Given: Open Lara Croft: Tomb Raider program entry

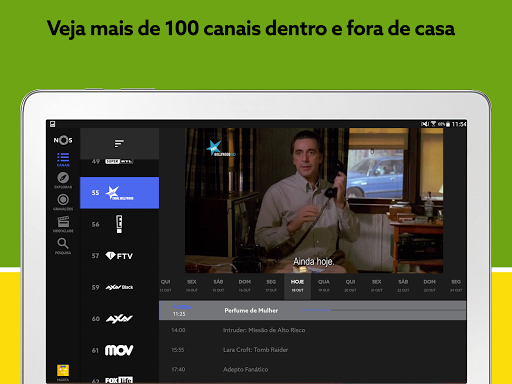Looking at the screenshot, I should (x=255, y=350).
